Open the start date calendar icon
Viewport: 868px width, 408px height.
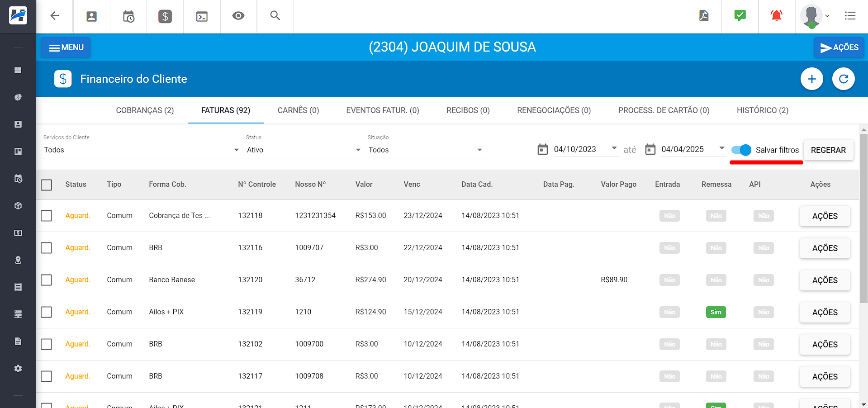click(x=542, y=149)
